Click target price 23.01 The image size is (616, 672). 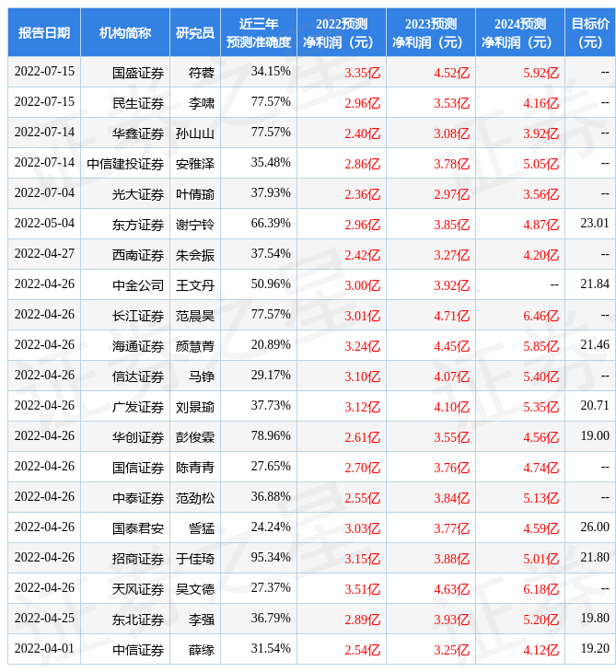595,224
